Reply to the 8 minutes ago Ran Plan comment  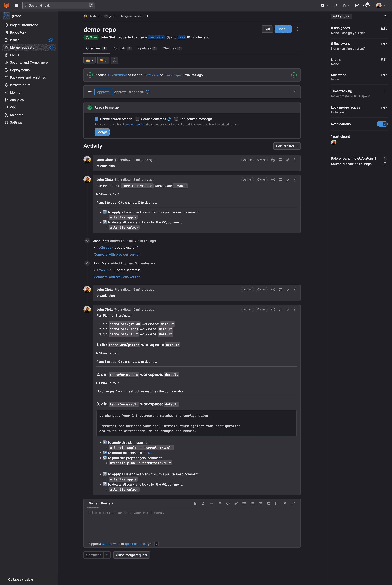click(x=280, y=180)
